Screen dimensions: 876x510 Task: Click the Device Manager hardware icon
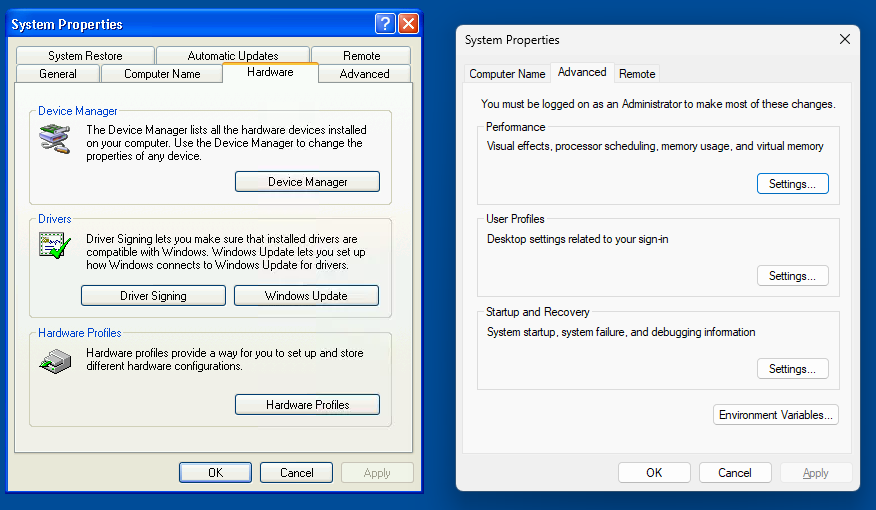pos(54,137)
